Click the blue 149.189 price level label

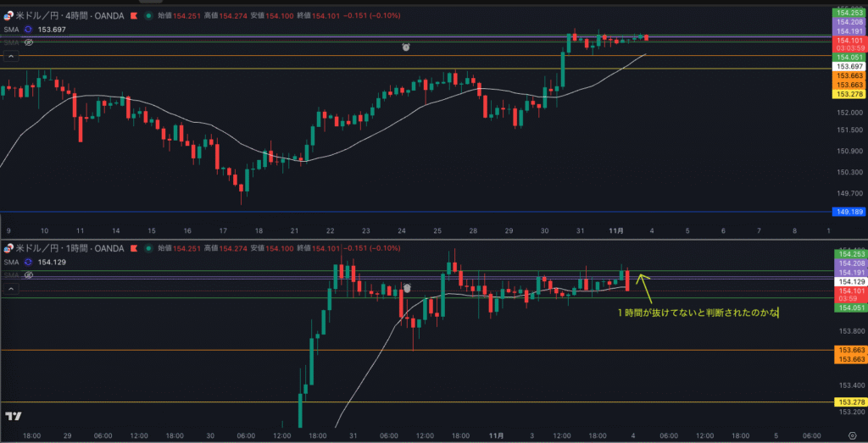[x=849, y=212]
